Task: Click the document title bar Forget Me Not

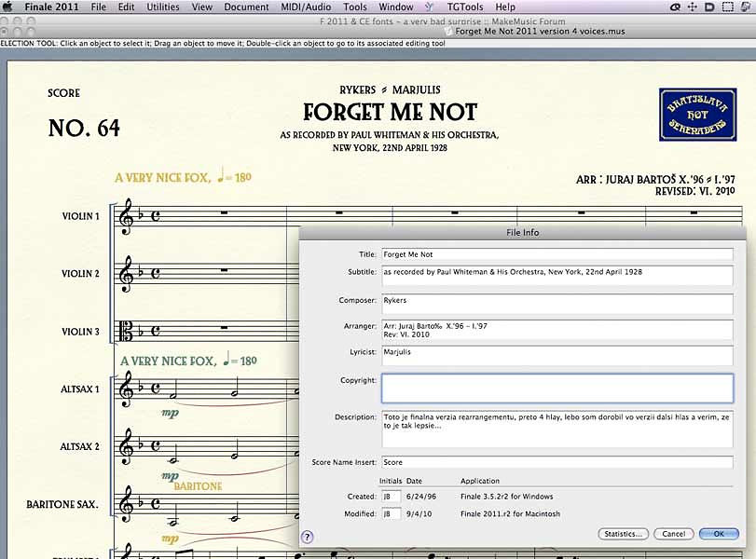Action: tap(540, 32)
